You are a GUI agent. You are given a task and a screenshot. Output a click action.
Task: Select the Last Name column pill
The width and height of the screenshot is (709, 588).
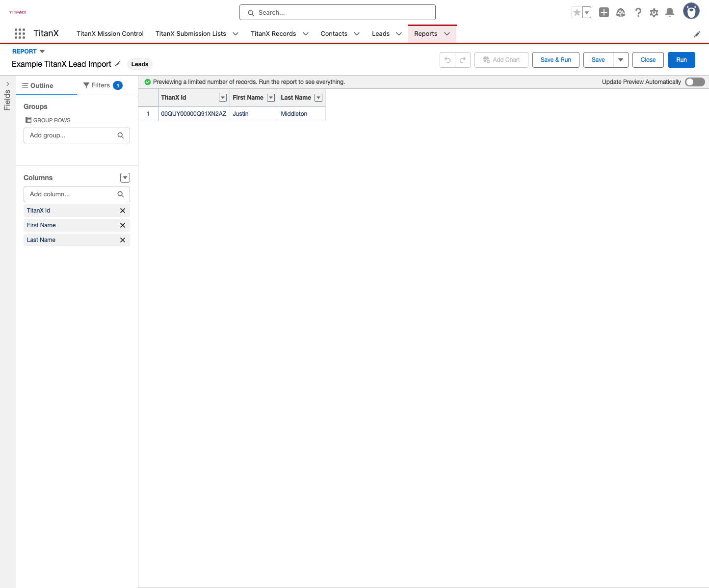point(77,240)
